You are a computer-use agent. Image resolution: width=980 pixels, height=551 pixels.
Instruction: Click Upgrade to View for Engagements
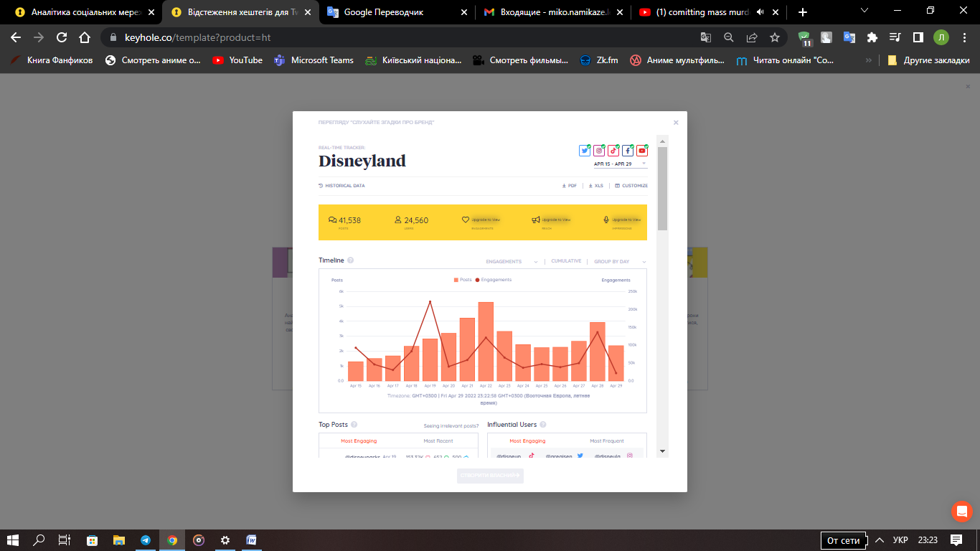(x=485, y=220)
